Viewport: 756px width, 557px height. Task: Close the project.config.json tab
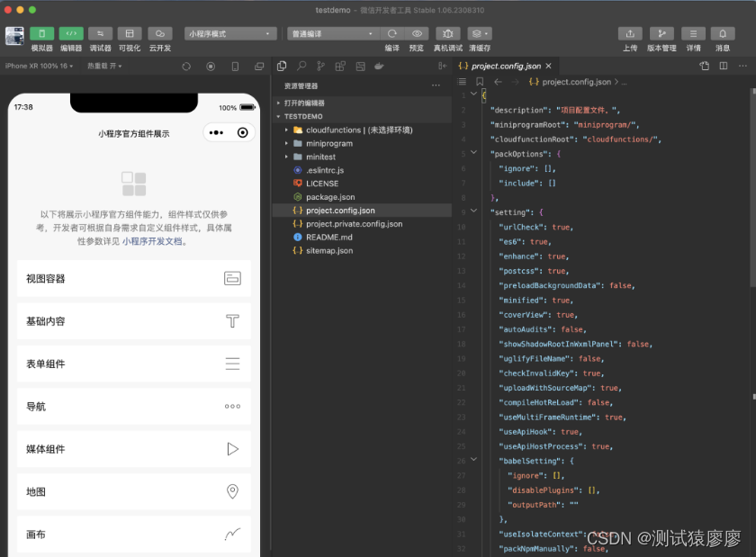549,66
